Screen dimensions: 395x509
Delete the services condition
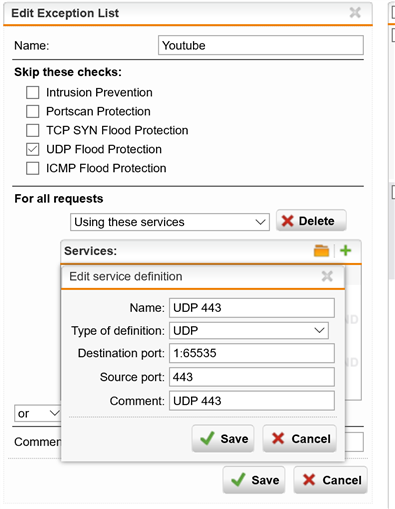click(x=311, y=221)
